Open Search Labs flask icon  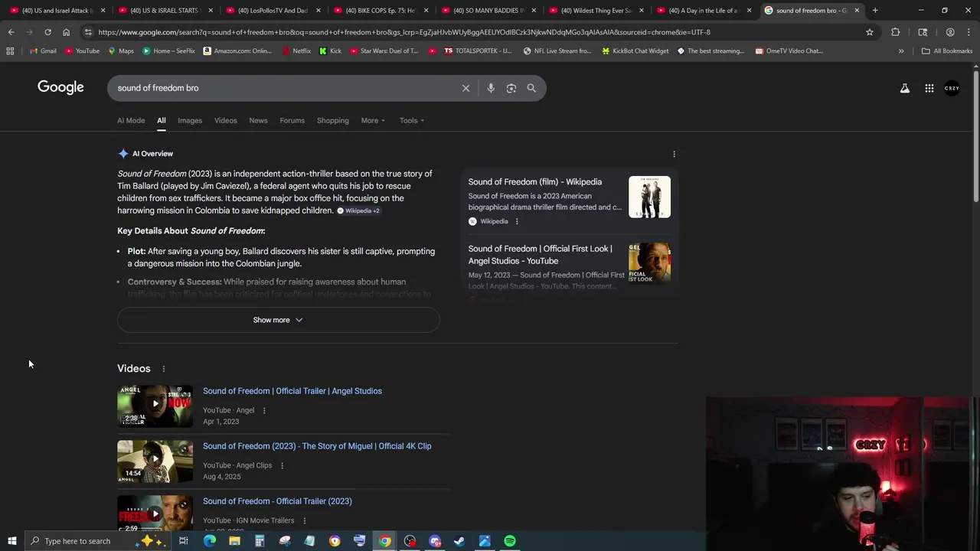tap(905, 88)
